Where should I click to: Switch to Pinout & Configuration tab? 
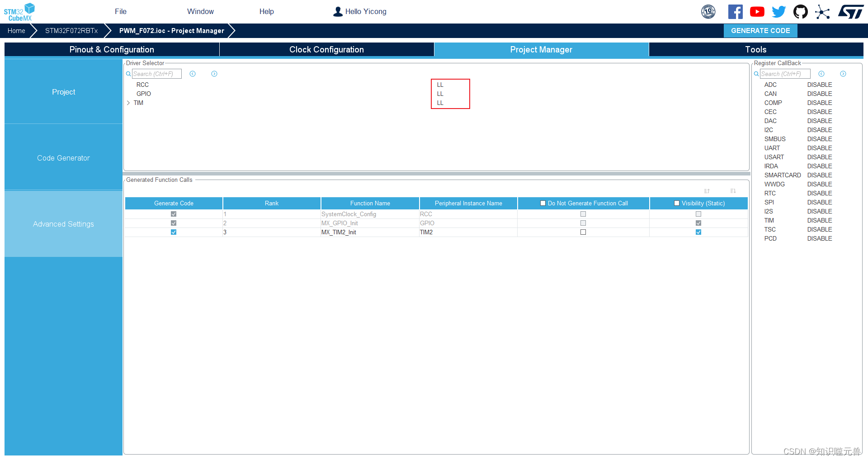point(112,49)
